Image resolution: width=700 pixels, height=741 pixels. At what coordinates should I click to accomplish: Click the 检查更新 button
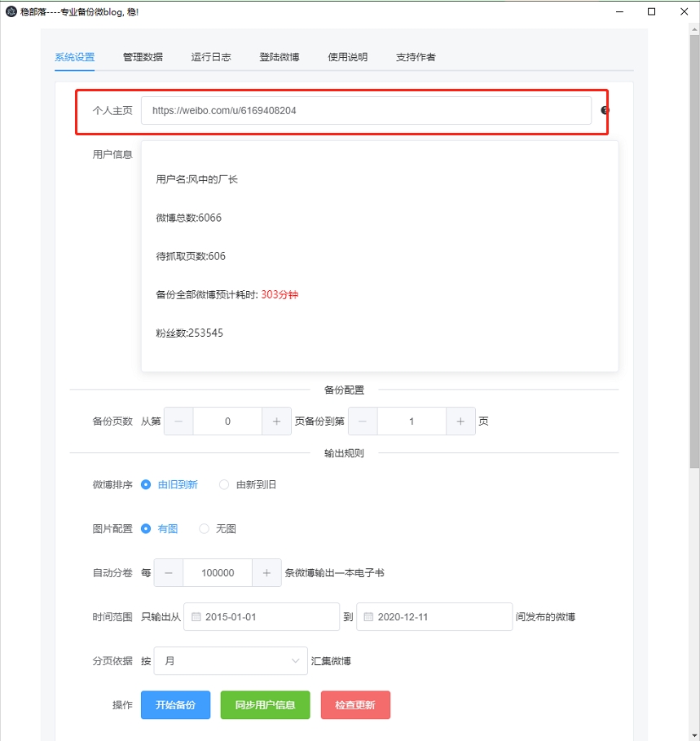tap(355, 704)
